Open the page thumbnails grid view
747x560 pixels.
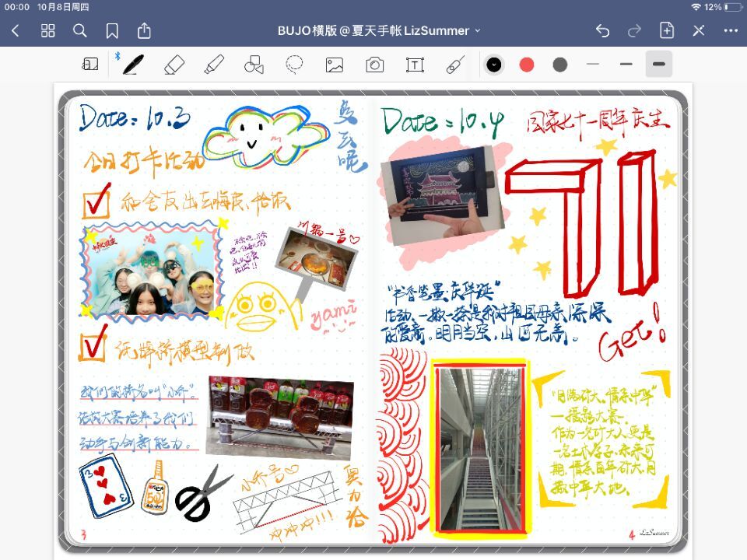tap(48, 30)
